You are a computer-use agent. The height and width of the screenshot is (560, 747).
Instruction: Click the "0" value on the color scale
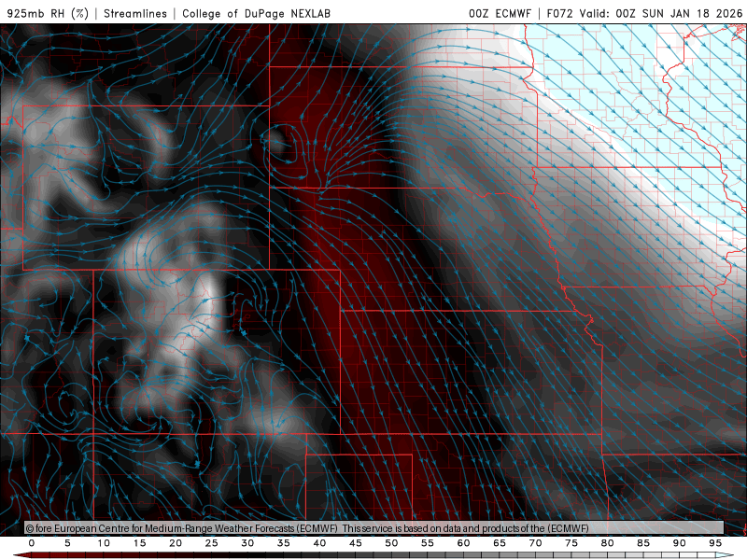(x=32, y=543)
